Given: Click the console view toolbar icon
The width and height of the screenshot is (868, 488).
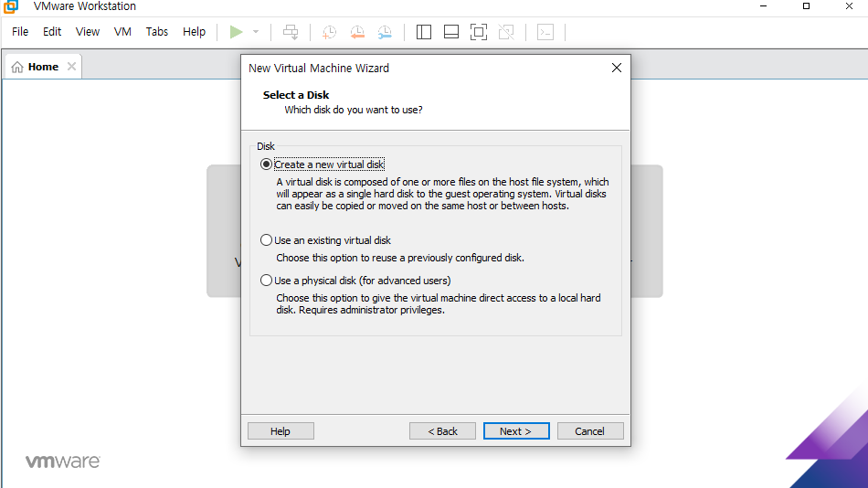Looking at the screenshot, I should [545, 32].
